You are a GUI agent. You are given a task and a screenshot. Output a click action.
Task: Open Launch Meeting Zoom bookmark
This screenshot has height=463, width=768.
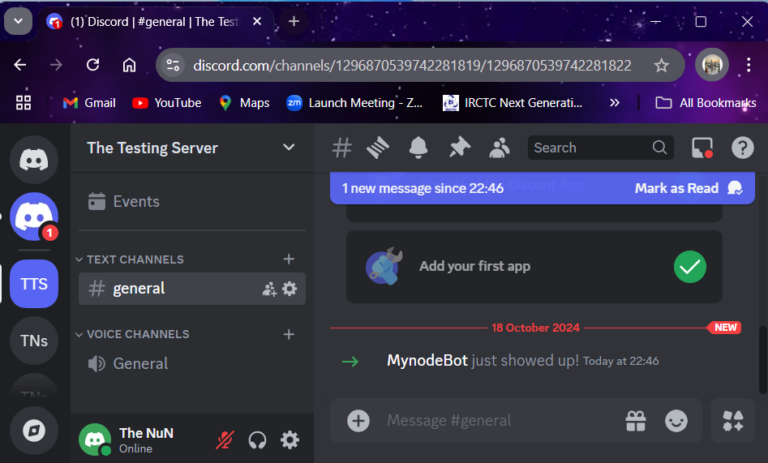[x=355, y=103]
